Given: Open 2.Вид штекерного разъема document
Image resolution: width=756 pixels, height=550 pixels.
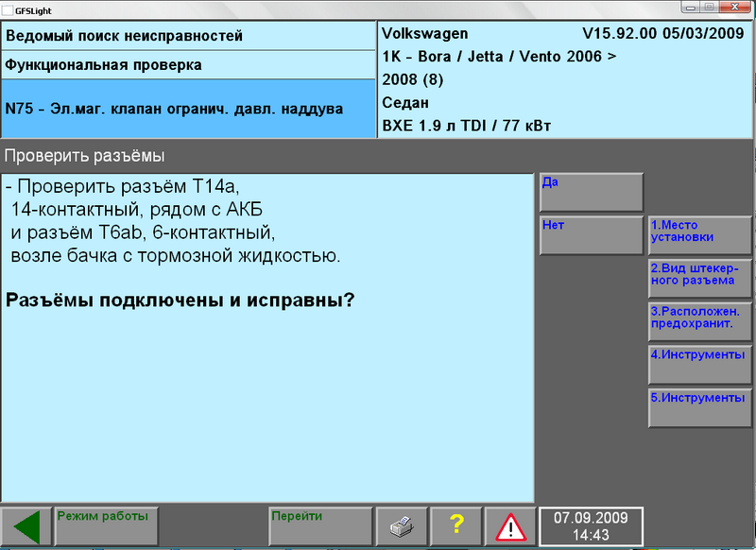Looking at the screenshot, I should click(x=700, y=278).
